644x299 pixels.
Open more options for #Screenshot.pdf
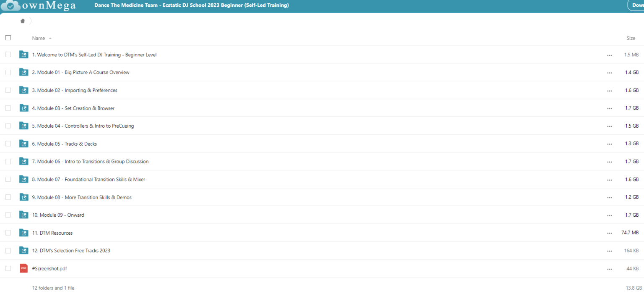[609, 269]
